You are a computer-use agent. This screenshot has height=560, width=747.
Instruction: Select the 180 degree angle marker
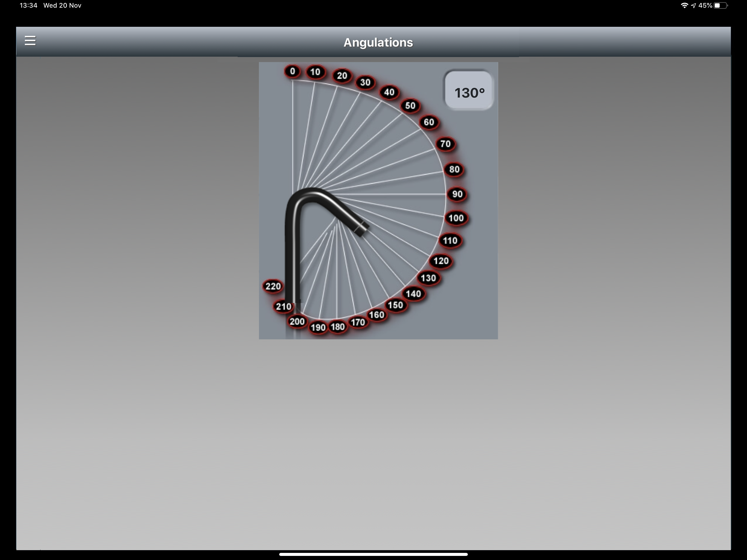coord(337,327)
